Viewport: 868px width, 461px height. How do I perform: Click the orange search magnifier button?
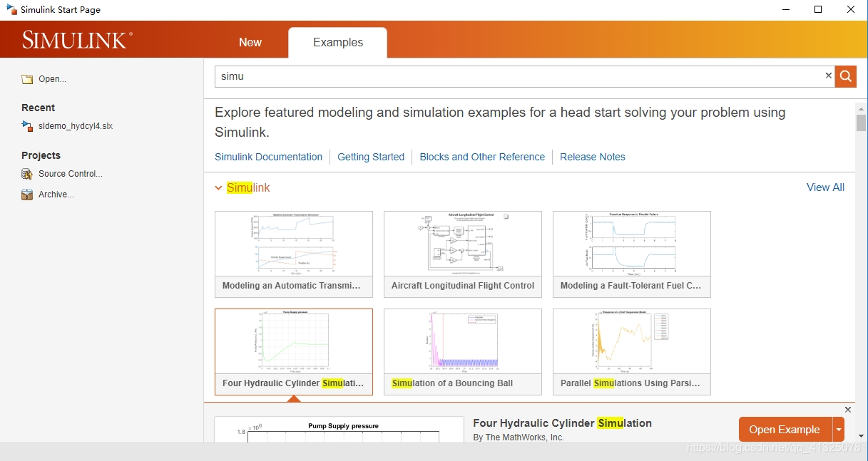(x=846, y=76)
